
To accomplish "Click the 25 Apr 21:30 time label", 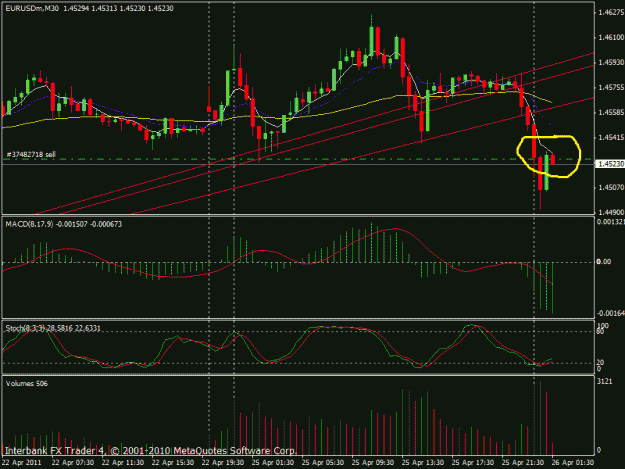I will tap(523, 463).
